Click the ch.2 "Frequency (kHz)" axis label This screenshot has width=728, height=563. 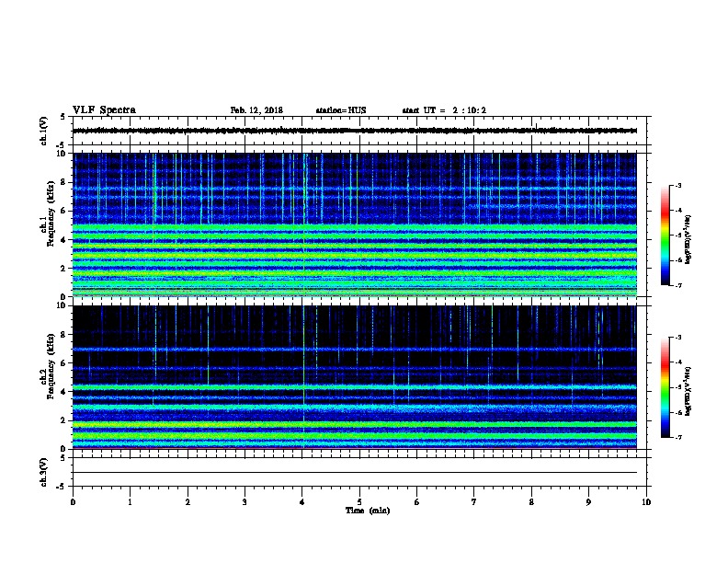pyautogui.click(x=51, y=366)
